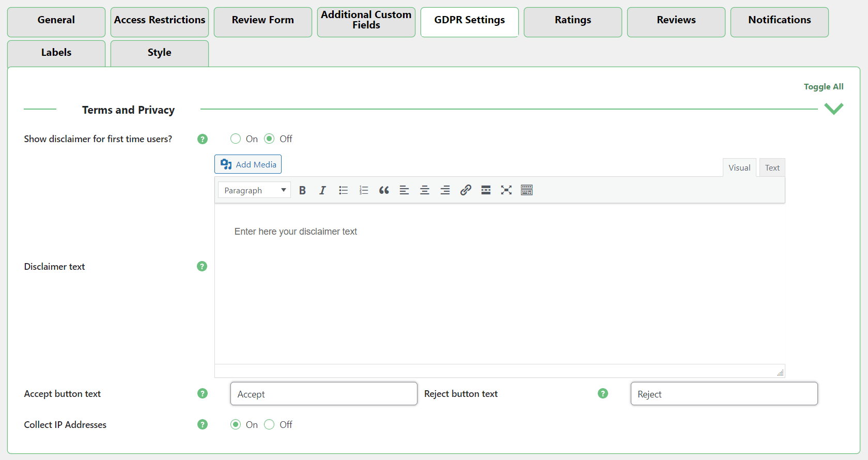This screenshot has height=460, width=868.
Task: Click the toolbar toggle icon
Action: 526,190
